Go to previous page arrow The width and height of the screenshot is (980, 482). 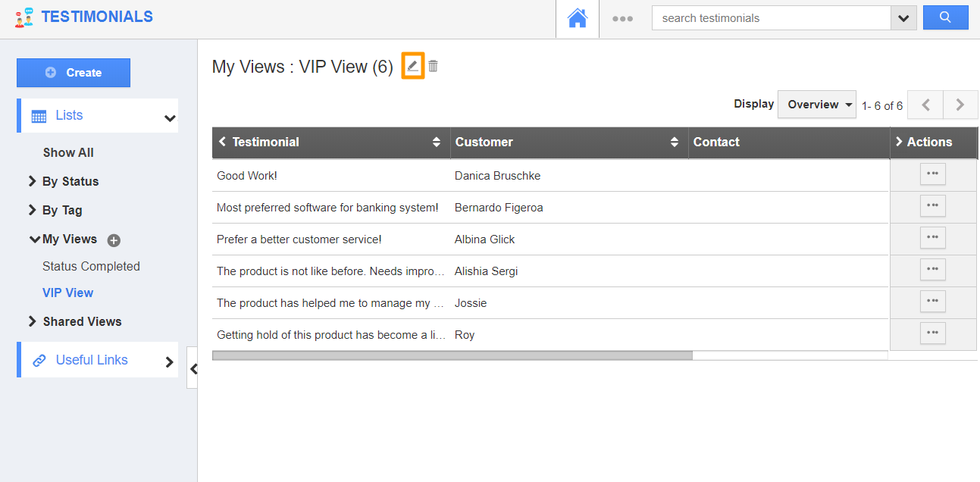click(925, 105)
